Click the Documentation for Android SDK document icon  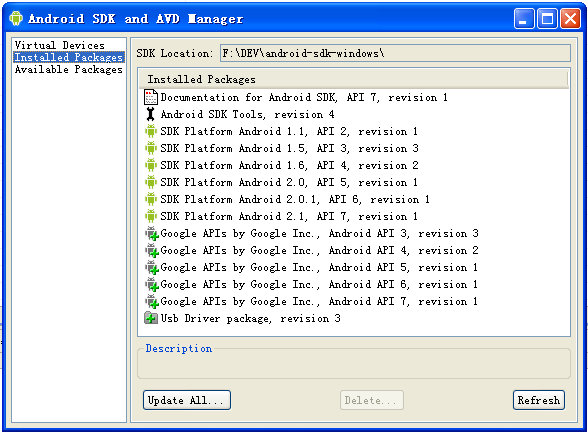(x=151, y=97)
